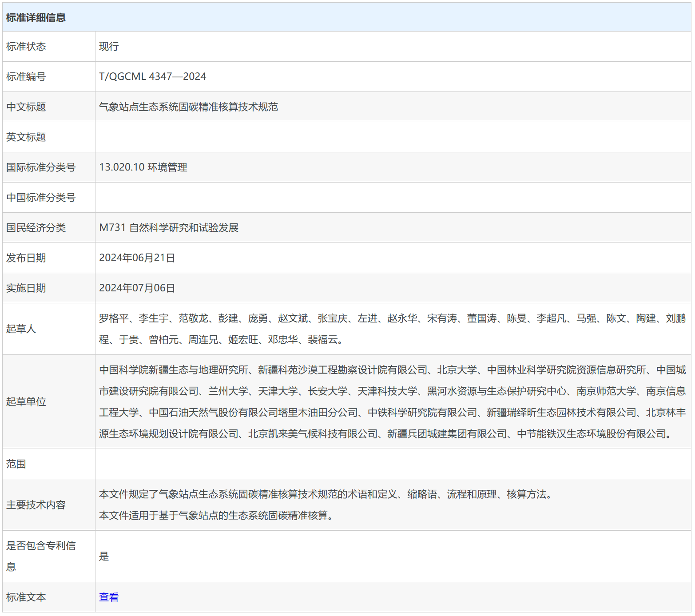Click the 标准详细信息 table header
695x616 pixels.
click(36, 17)
